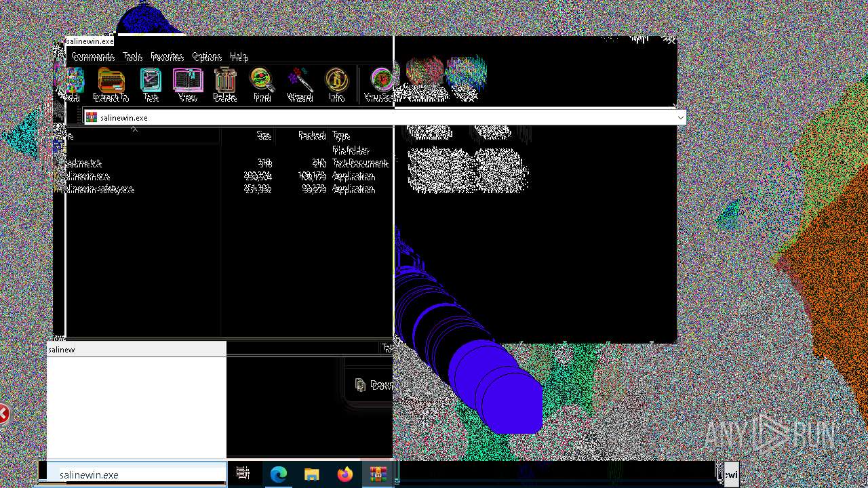Open the Favorites menu
The image size is (868, 488).
[x=167, y=56]
